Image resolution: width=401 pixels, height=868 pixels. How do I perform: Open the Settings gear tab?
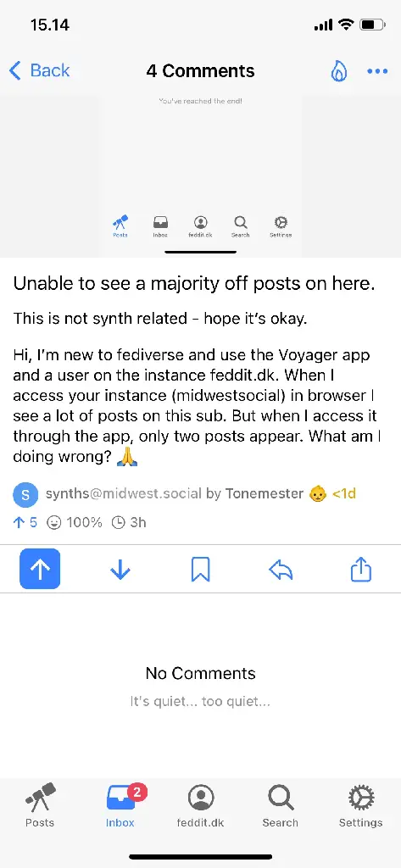click(360, 805)
